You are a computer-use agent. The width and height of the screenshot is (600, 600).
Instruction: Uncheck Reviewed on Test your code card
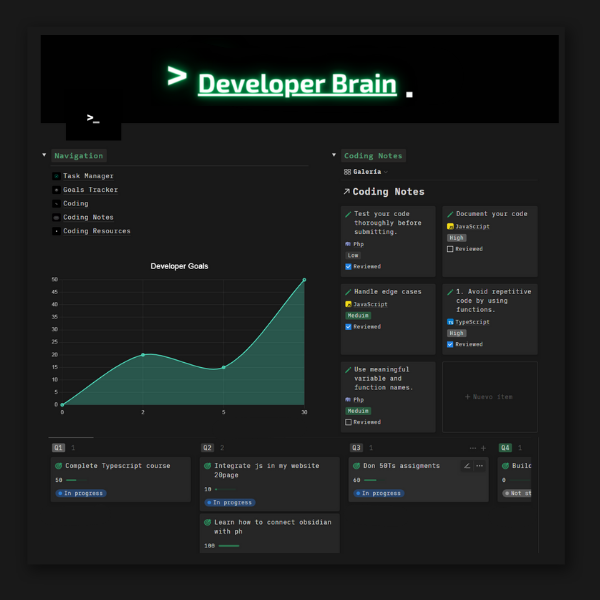[x=348, y=267]
